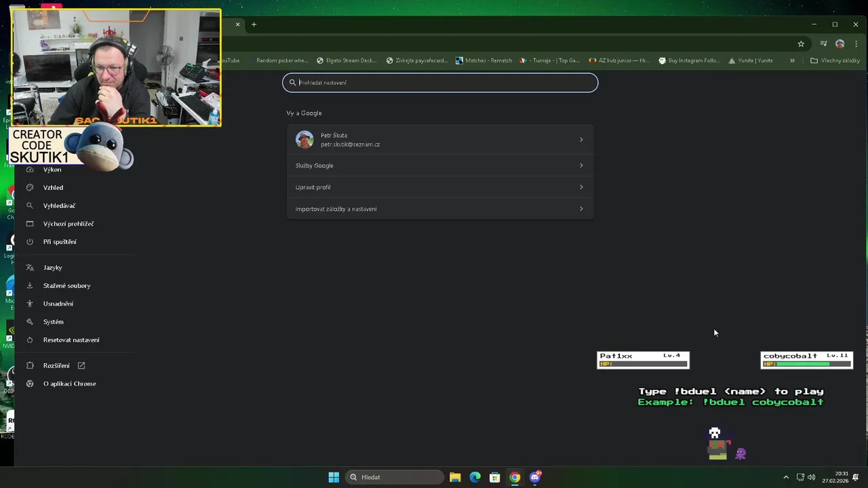Click the Výkon gauge icon in the sidebar
868x488 pixels.
(x=30, y=169)
